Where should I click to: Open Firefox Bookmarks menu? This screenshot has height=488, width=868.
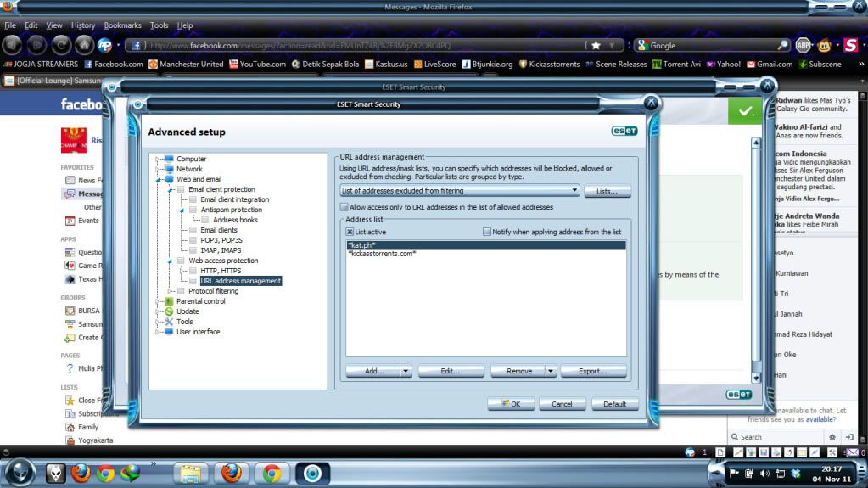[122, 25]
